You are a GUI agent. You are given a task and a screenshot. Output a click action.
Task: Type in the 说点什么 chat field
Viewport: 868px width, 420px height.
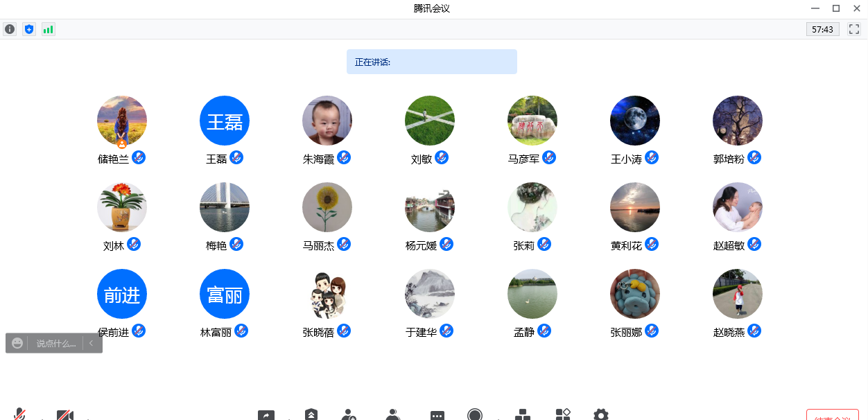(x=55, y=343)
